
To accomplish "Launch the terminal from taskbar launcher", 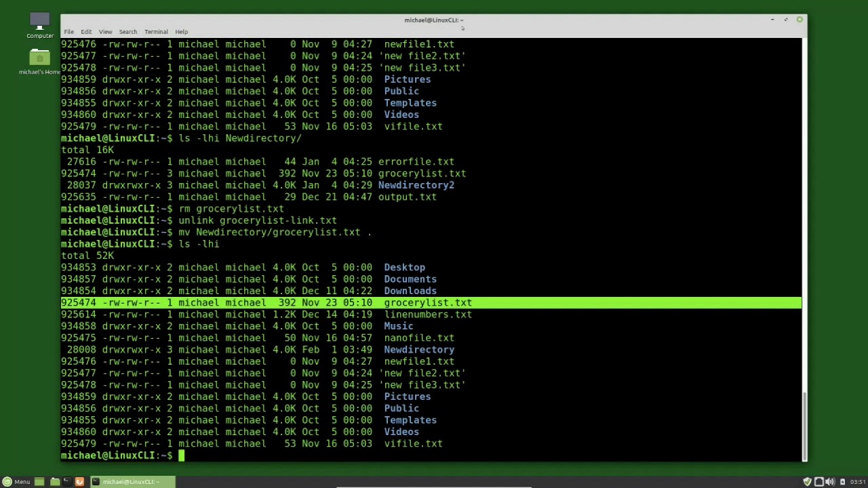I will [67, 482].
